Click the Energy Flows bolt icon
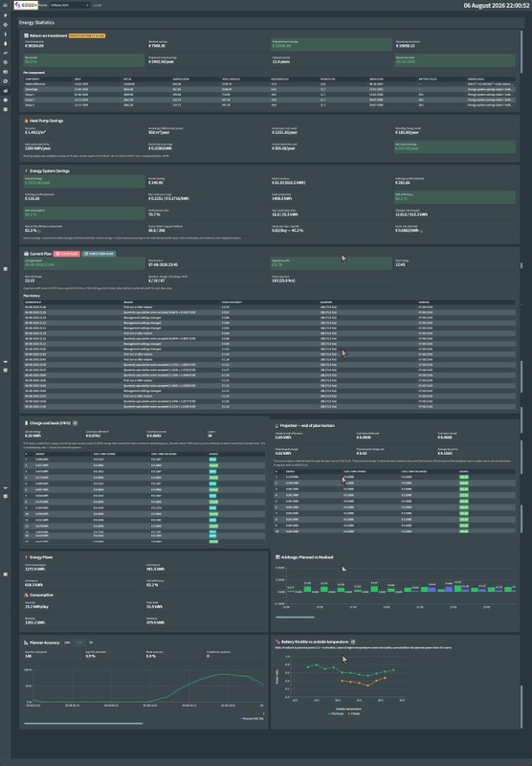532x766 pixels. [x=27, y=557]
